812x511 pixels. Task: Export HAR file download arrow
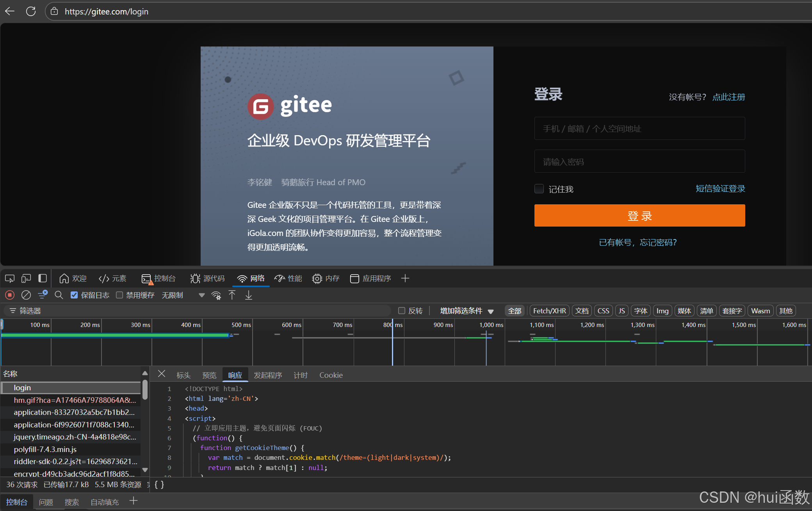(x=249, y=295)
